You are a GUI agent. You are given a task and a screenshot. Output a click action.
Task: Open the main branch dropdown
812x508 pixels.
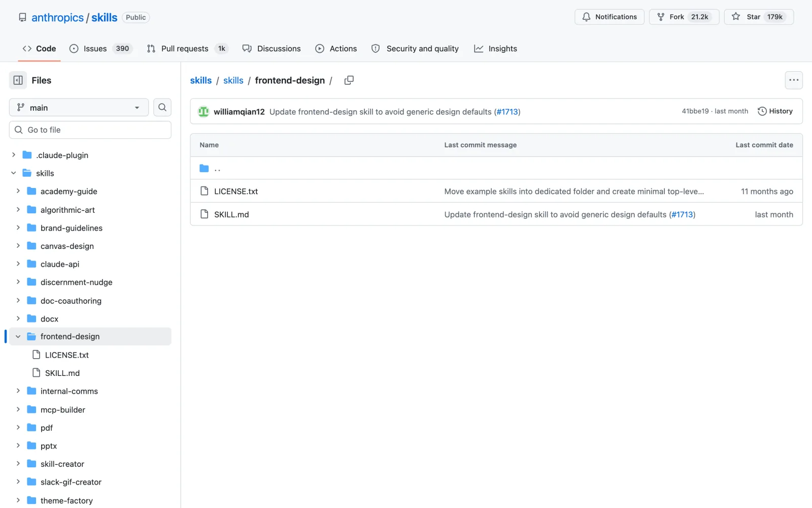click(79, 107)
